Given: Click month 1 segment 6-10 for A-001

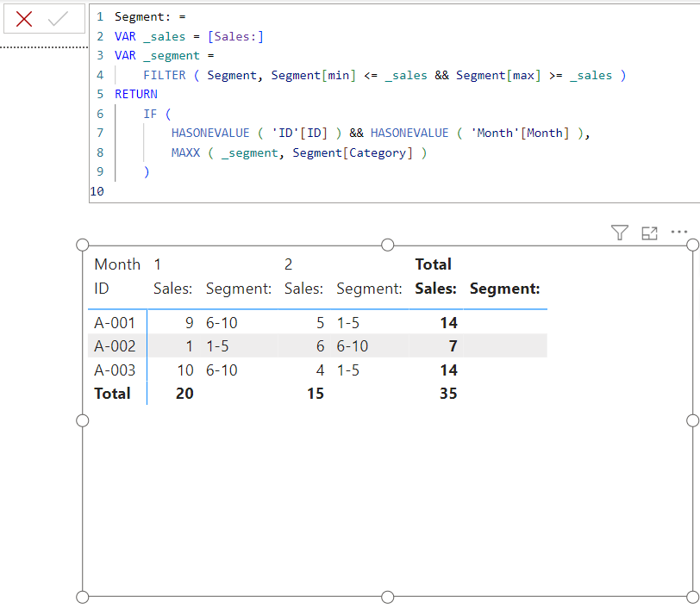Looking at the screenshot, I should [x=222, y=323].
